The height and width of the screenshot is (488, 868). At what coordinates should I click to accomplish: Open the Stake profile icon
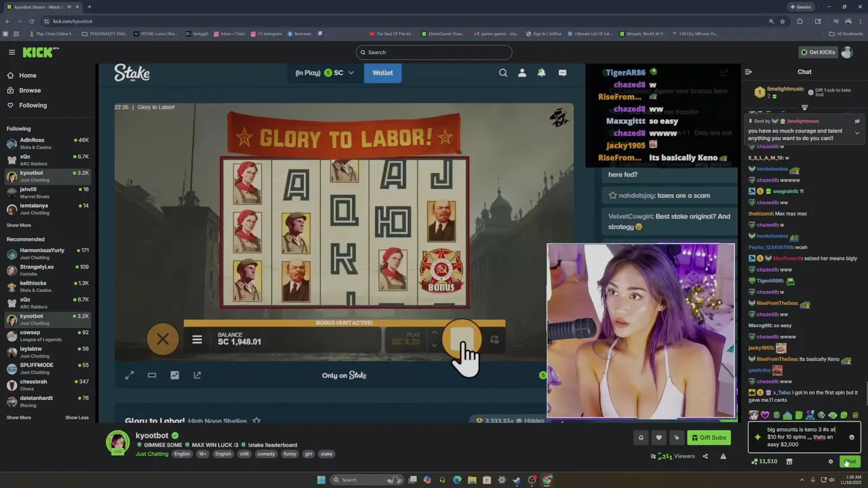click(522, 73)
